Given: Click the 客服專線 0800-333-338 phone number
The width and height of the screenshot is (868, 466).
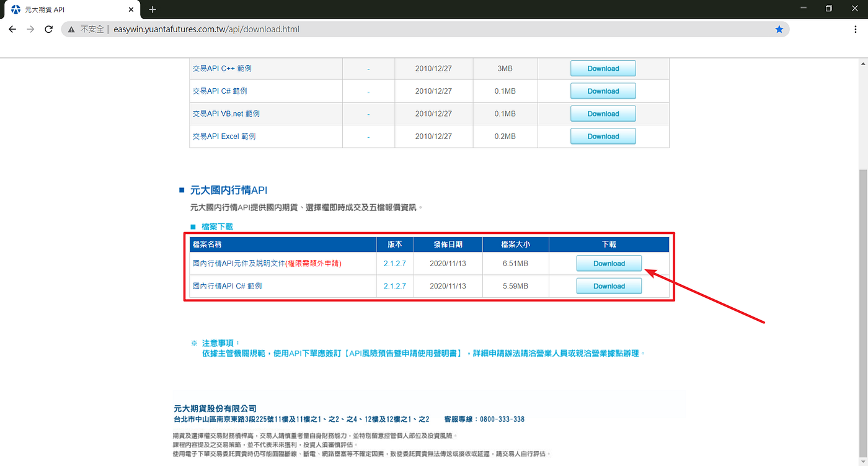Looking at the screenshot, I should coord(485,419).
